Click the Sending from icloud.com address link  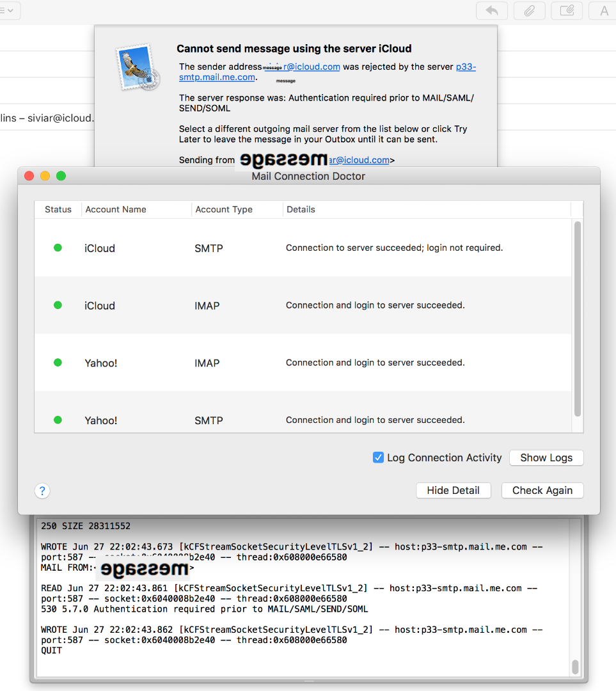coord(359,160)
